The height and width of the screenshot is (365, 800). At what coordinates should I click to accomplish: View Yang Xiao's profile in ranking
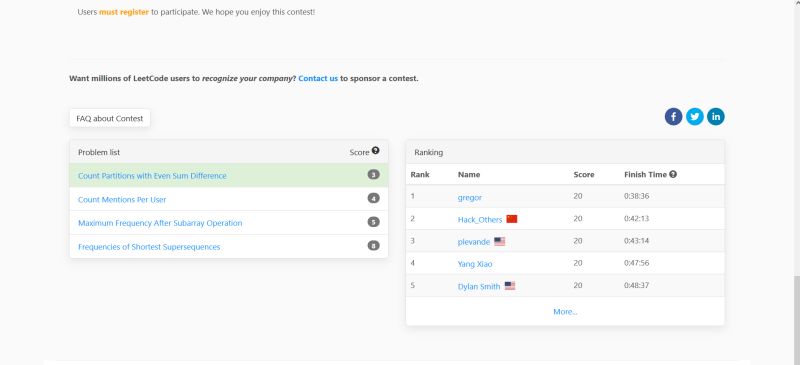(475, 264)
